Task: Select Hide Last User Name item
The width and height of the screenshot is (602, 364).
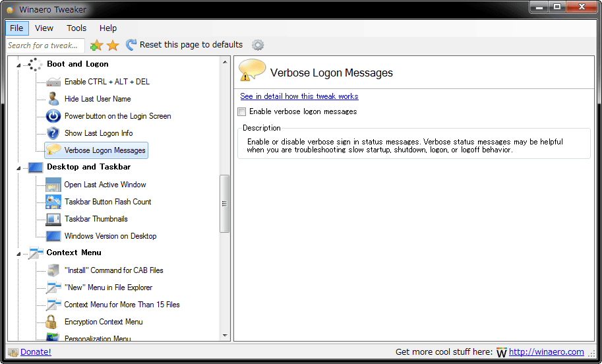Action: (x=98, y=99)
